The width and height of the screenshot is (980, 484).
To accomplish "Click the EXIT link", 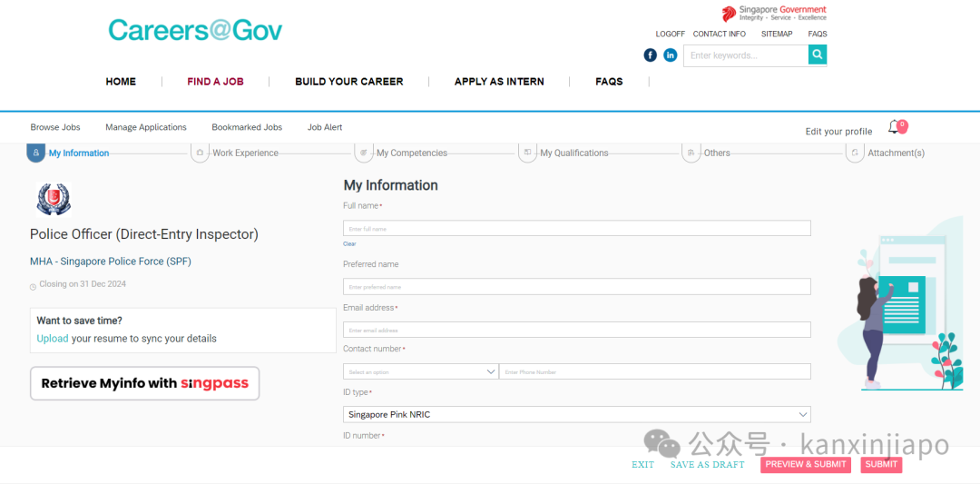I will tap(643, 465).
